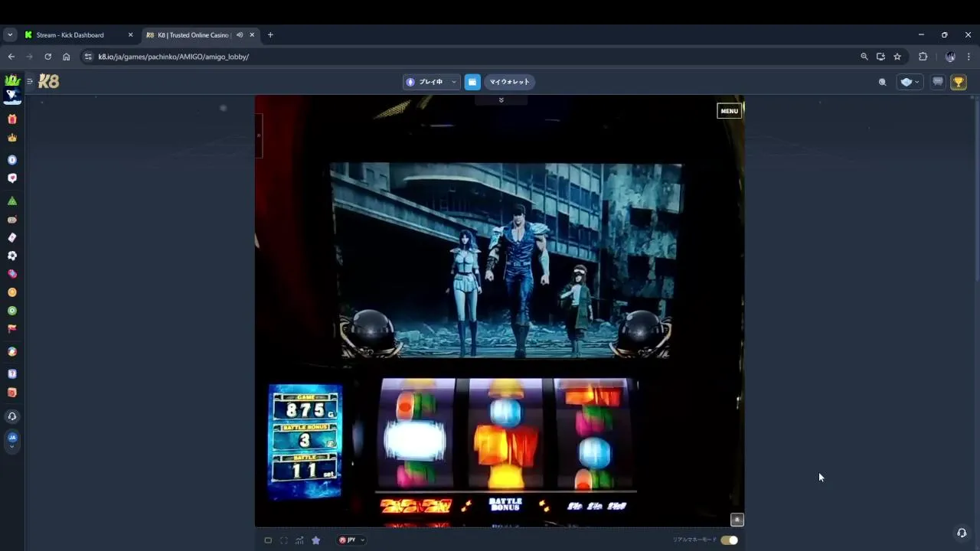Open browser extensions puzzle icon
The image size is (980, 551).
(923, 57)
